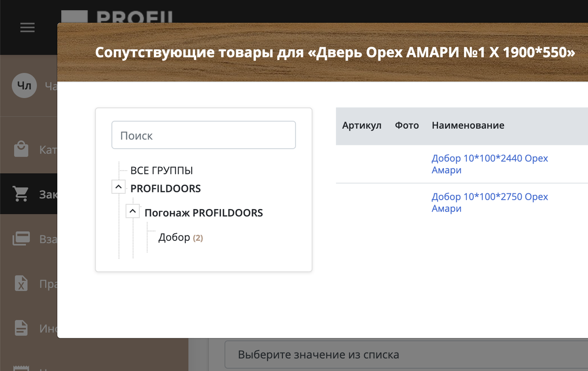Screen dimensions: 588x371
Task: Click the shopping cart orders icon
Action: (x=21, y=194)
